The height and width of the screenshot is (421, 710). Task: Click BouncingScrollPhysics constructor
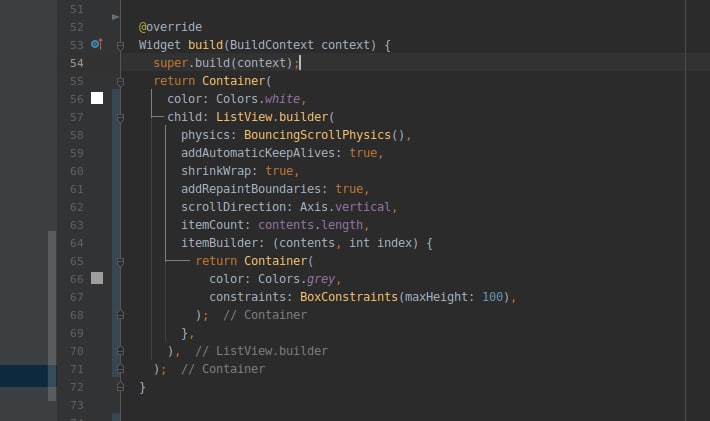(317, 135)
